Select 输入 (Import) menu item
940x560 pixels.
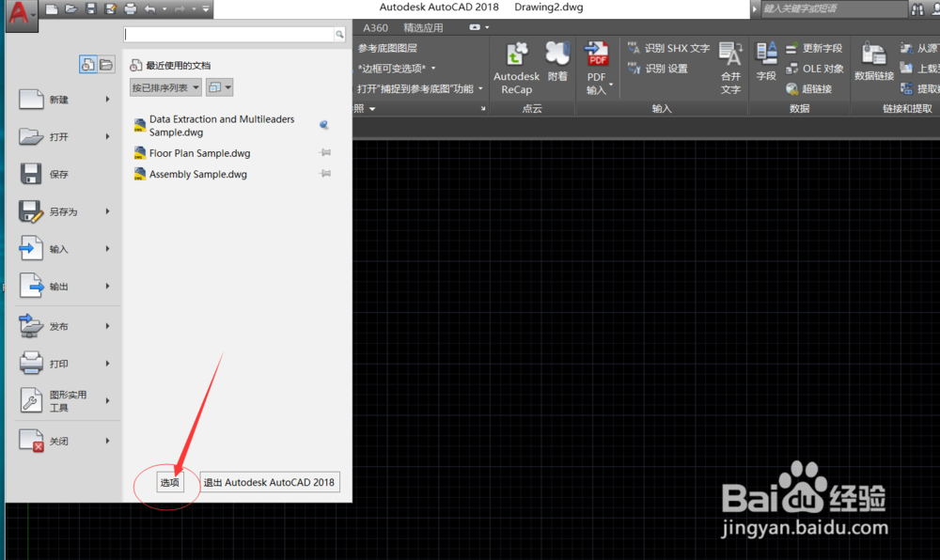58,249
